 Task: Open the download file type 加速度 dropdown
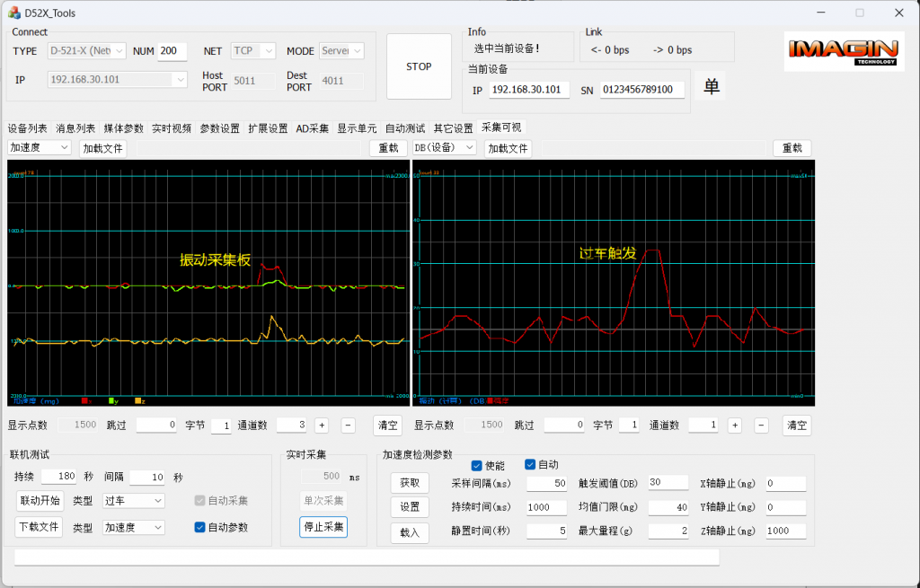coord(133,528)
